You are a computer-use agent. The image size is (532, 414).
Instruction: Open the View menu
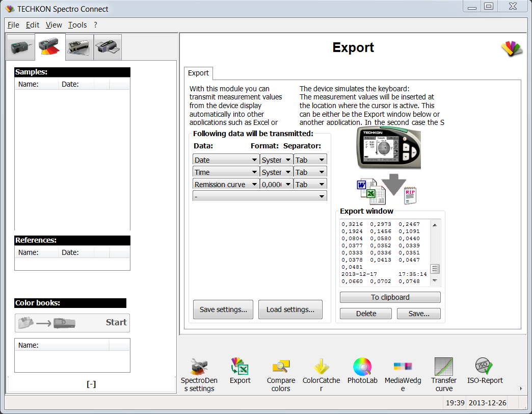(x=54, y=25)
